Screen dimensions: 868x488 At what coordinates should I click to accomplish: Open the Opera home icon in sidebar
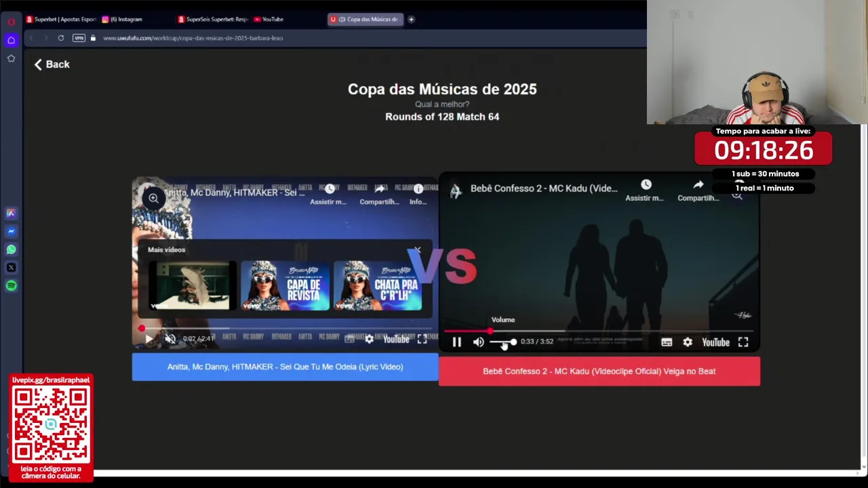click(11, 40)
